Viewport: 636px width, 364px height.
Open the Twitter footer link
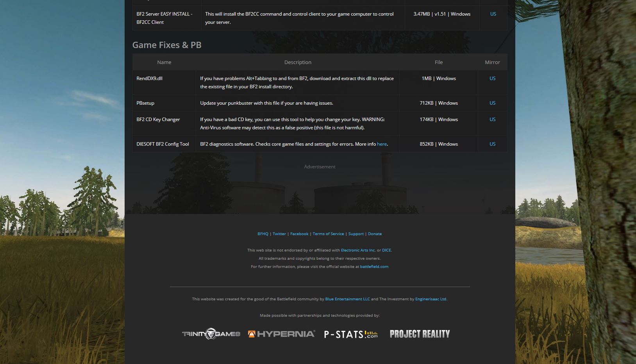click(x=279, y=234)
